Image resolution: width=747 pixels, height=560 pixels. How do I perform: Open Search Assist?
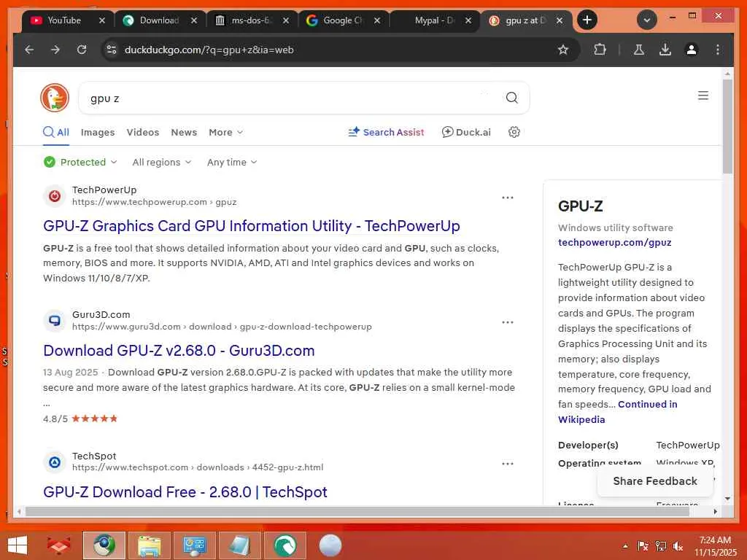(386, 132)
